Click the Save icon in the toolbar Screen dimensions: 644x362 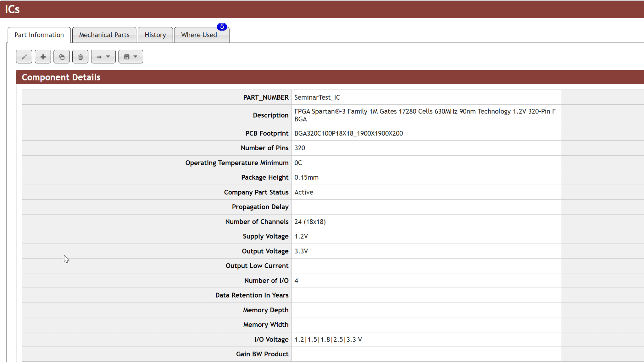126,57
